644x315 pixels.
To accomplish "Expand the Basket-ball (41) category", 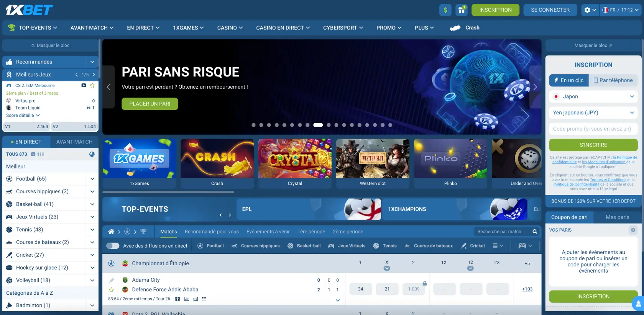I will 92,204.
